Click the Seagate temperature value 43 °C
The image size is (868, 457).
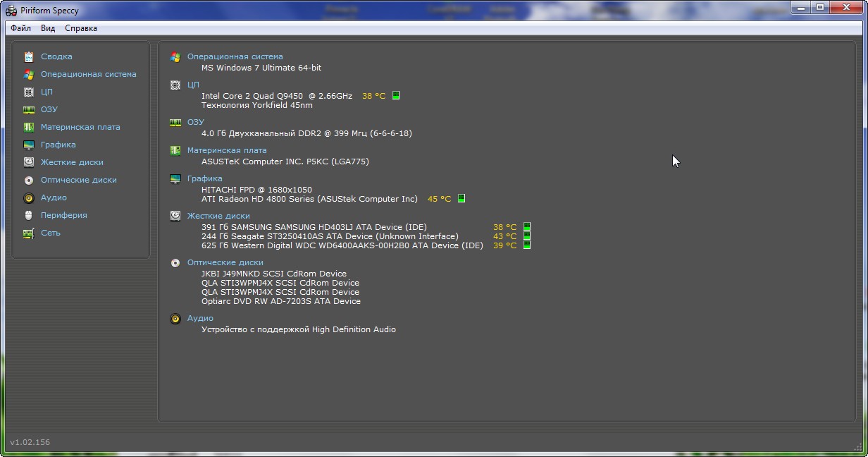[505, 236]
